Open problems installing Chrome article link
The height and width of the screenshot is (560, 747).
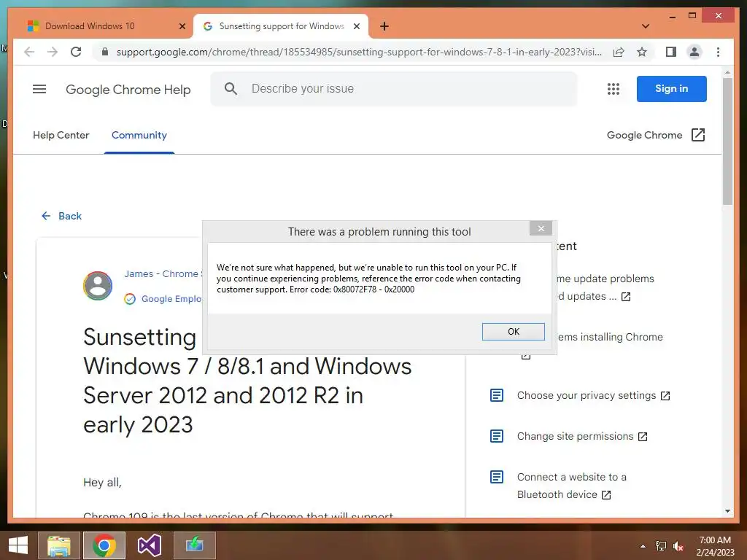click(610, 337)
